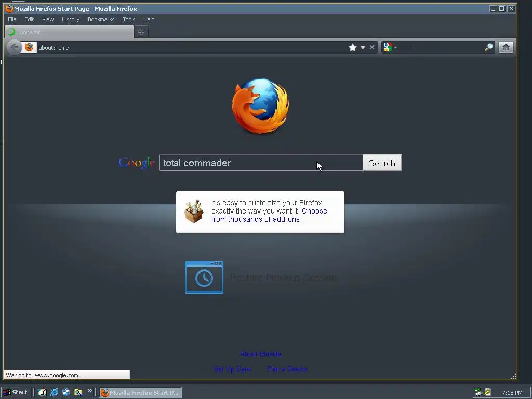Open the Tools menu
This screenshot has width=532, height=399.
click(129, 19)
